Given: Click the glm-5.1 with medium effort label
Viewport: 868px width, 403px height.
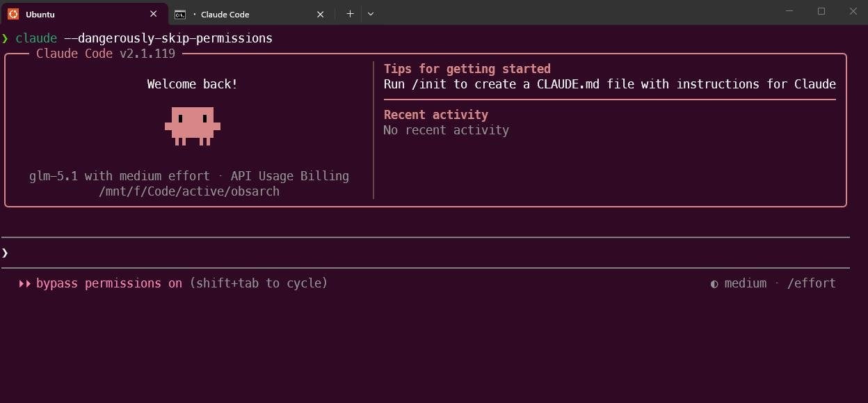Looking at the screenshot, I should click(x=120, y=176).
